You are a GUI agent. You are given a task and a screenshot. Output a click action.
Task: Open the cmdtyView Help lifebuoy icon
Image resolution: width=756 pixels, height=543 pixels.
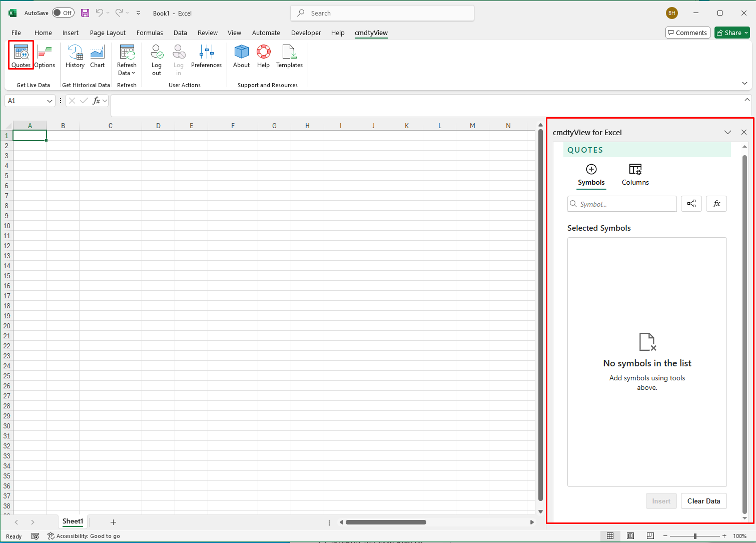pos(264,52)
